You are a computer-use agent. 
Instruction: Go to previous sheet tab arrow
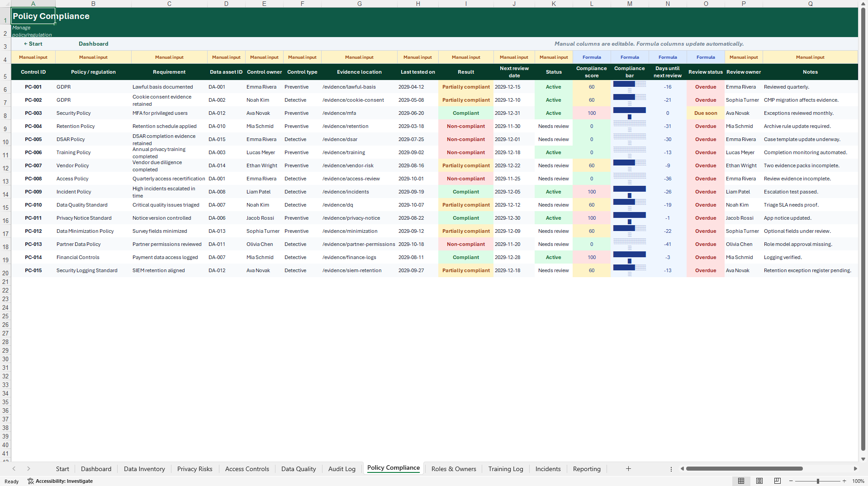pos(14,469)
